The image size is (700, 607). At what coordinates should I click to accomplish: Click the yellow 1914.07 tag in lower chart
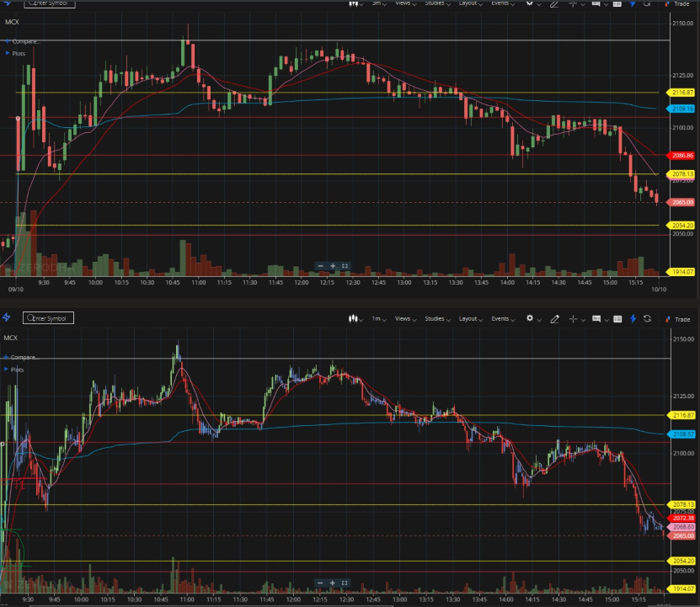[x=681, y=588]
